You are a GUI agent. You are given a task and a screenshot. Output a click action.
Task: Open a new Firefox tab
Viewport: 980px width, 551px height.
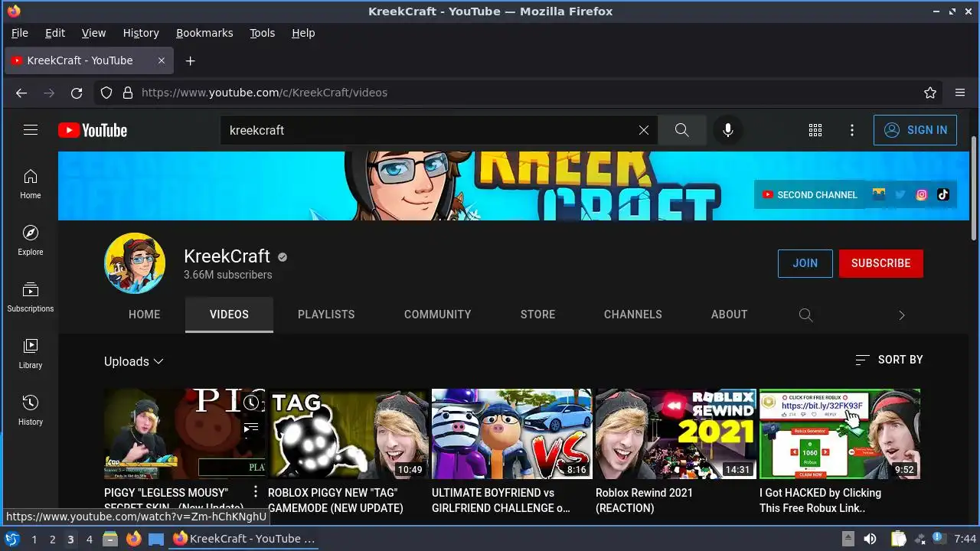click(191, 60)
